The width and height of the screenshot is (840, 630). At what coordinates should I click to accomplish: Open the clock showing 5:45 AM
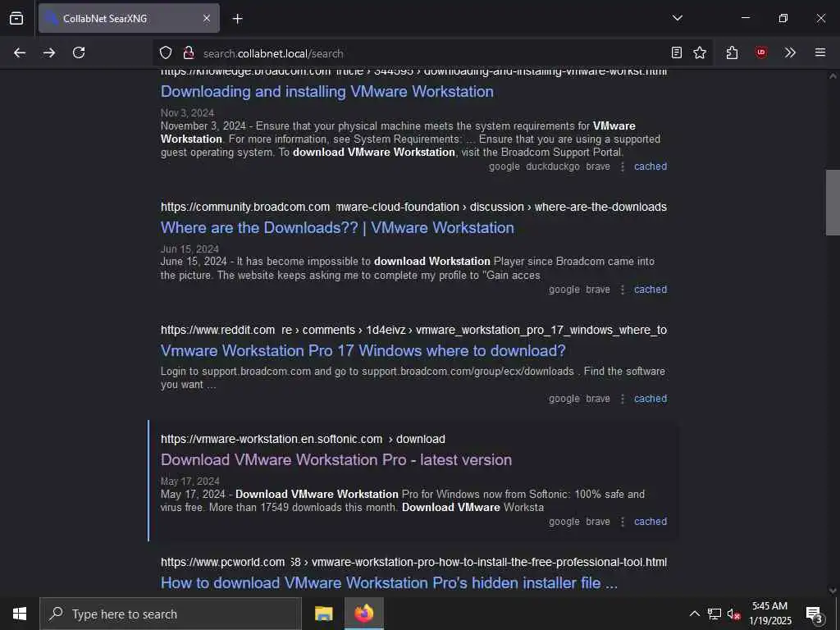coord(769,614)
